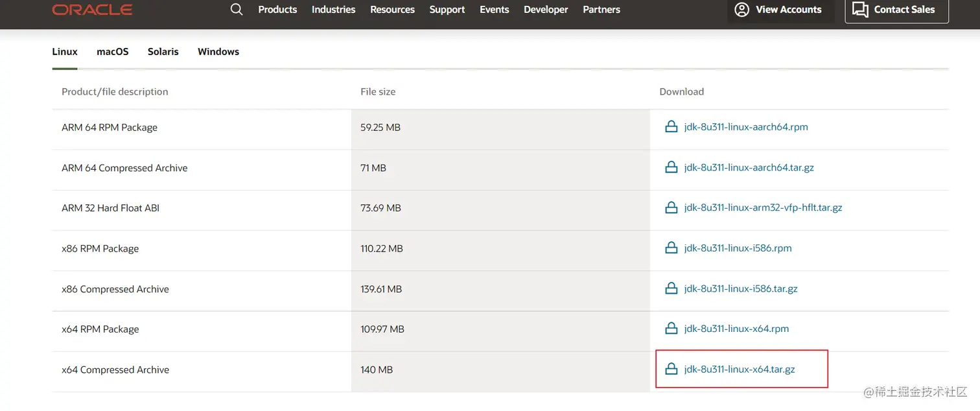Click the Contact Sales button

click(x=897, y=10)
